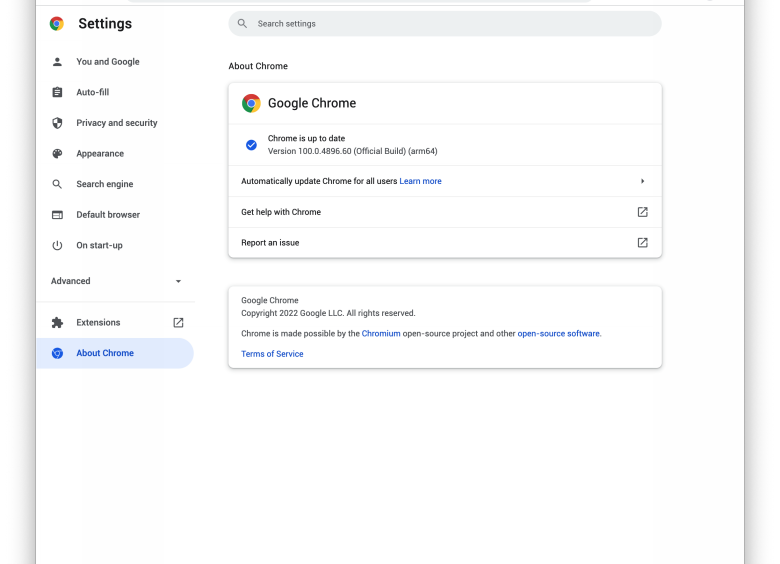Click the On start-up power icon

(x=57, y=246)
